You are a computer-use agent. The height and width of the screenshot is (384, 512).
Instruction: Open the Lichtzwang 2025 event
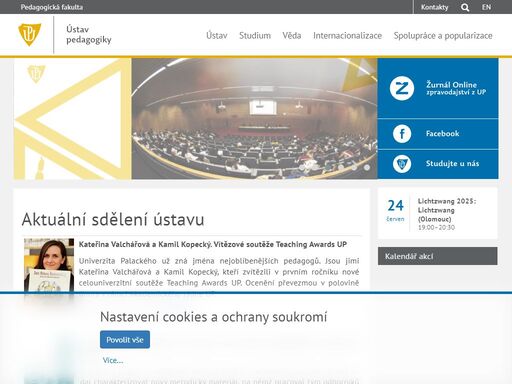tap(447, 210)
